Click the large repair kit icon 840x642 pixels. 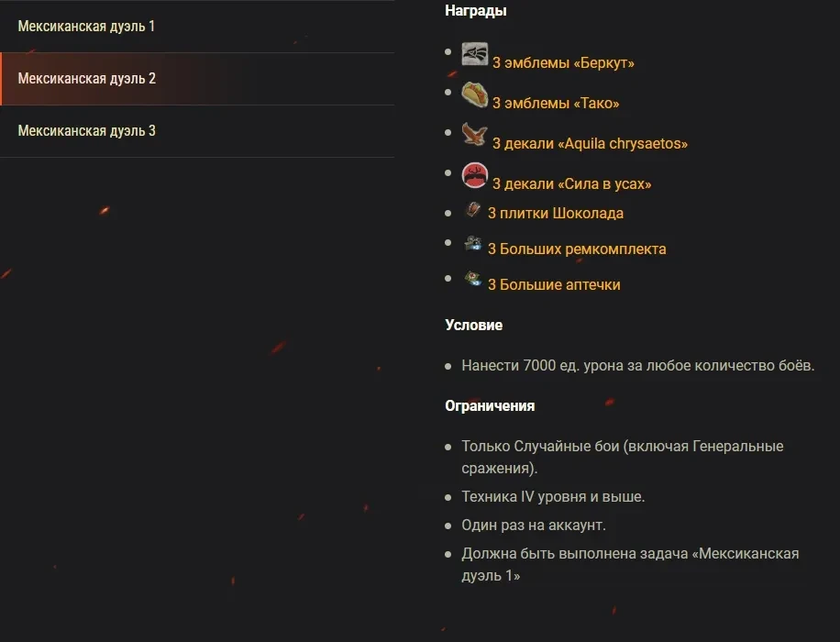(x=472, y=244)
